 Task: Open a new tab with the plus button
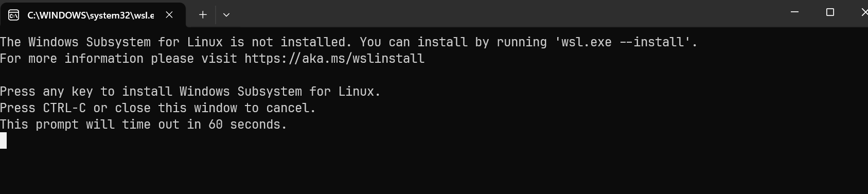point(203,15)
